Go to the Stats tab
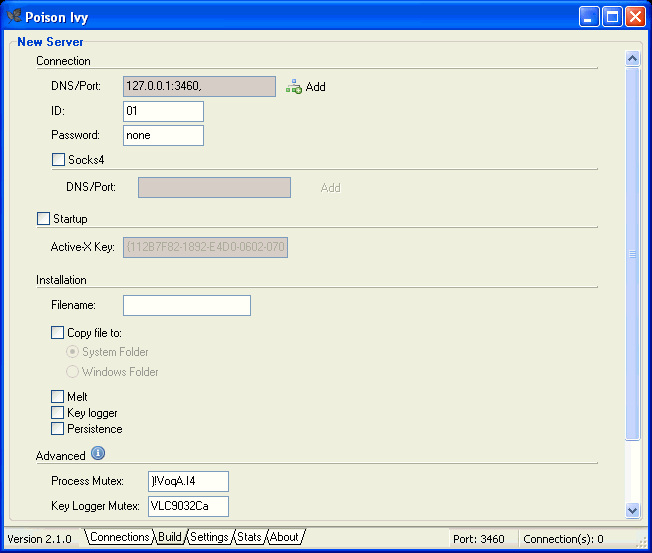The height and width of the screenshot is (553, 652). point(249,538)
